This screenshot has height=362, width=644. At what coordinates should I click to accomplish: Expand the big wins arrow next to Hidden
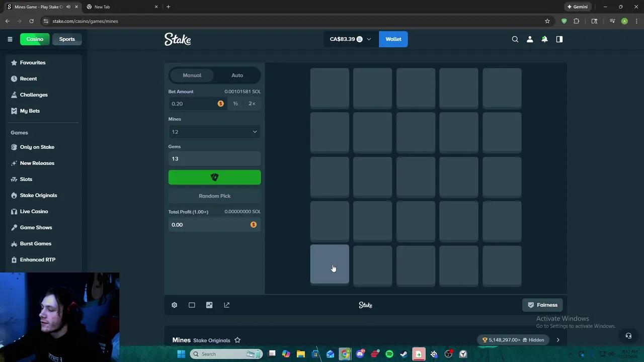tap(557, 340)
